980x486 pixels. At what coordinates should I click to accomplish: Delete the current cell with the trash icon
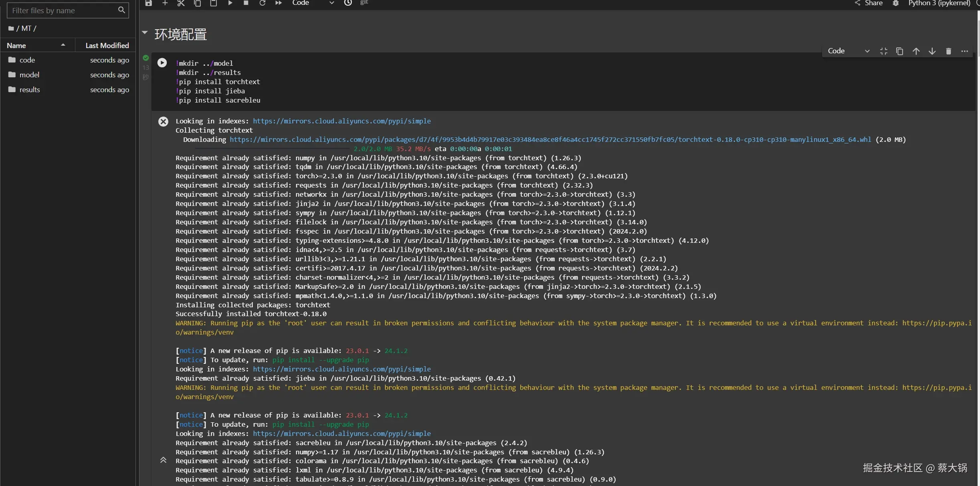[x=948, y=51]
